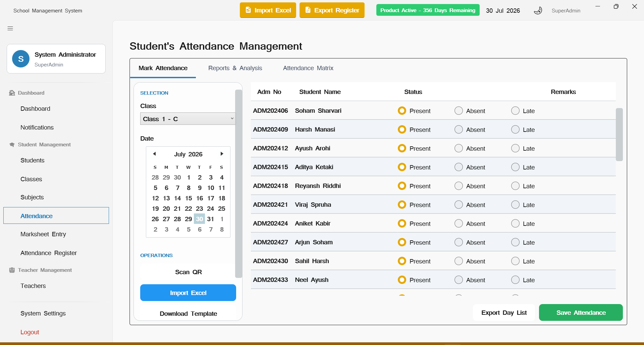This screenshot has width=644, height=345.
Task: Click Scan QR button
Action: point(188,272)
